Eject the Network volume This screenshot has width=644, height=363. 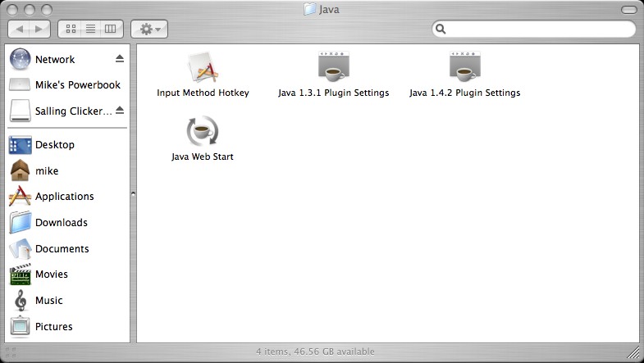[120, 59]
